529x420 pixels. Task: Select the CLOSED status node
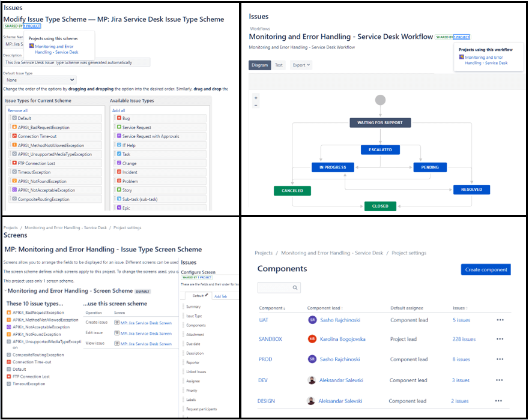(380, 206)
